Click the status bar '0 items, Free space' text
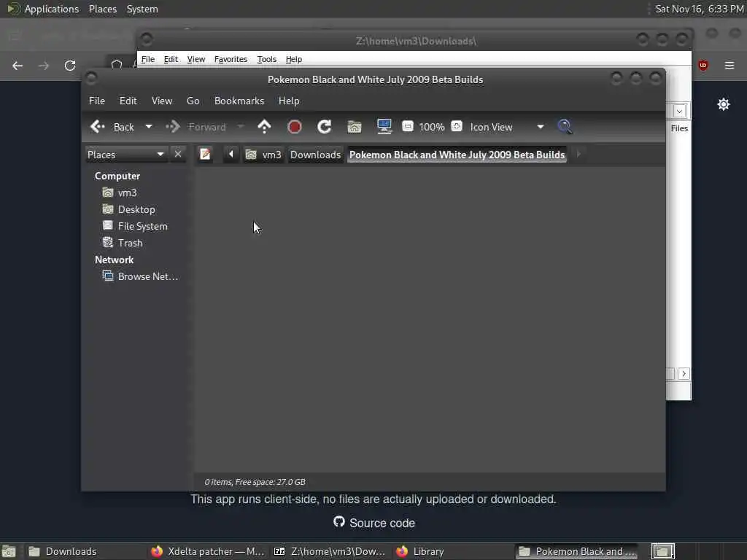The height and width of the screenshot is (560, 747). tap(255, 482)
